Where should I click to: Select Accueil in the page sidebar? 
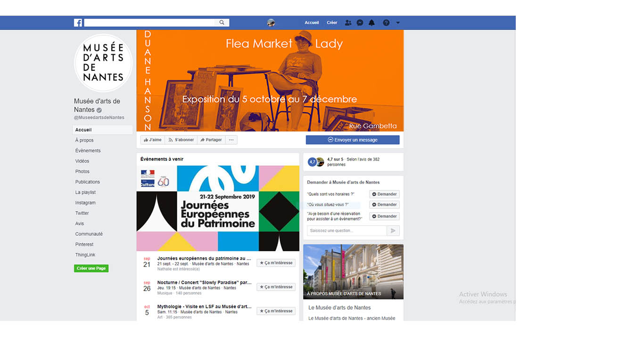point(103,130)
